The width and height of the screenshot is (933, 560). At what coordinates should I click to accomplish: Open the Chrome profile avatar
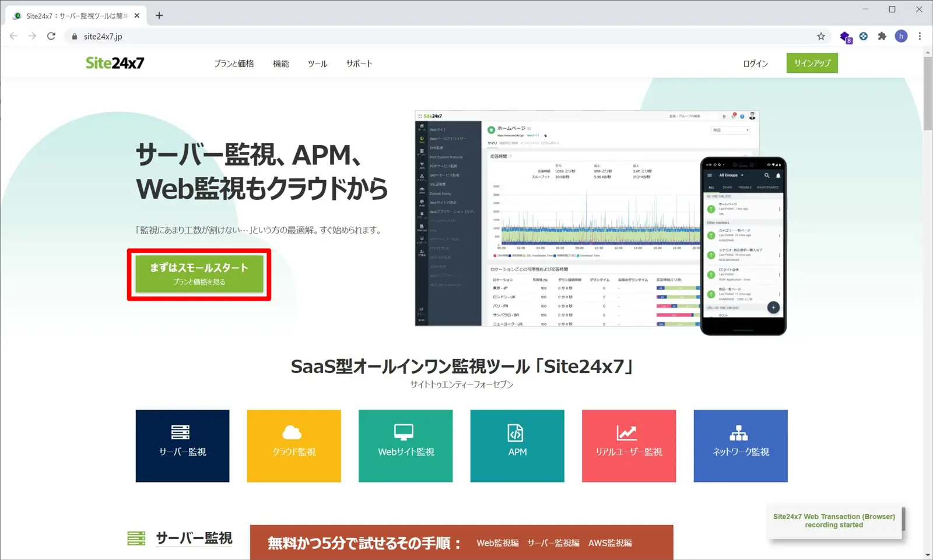pos(901,36)
